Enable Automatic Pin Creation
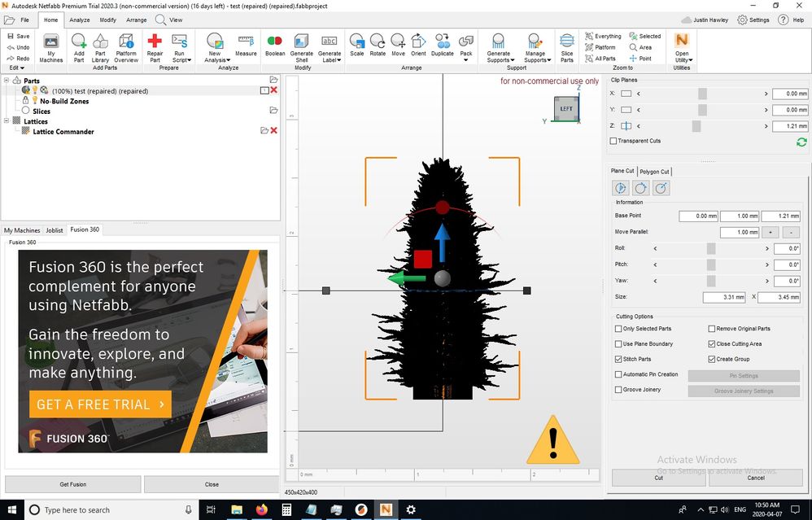The height and width of the screenshot is (520, 812). 618,374
